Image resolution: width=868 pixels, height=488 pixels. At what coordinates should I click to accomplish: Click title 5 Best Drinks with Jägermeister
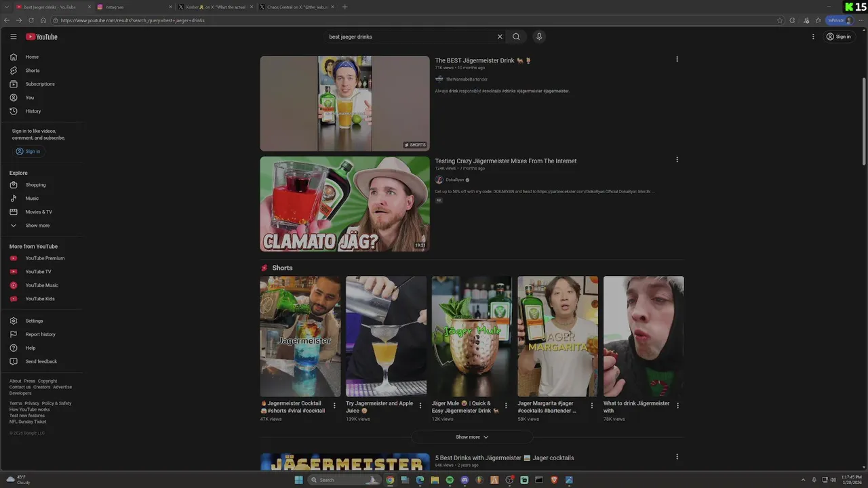pos(505,458)
